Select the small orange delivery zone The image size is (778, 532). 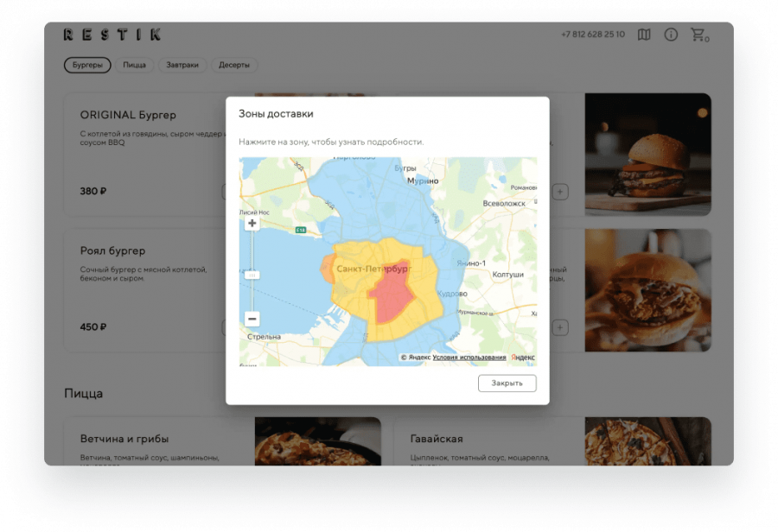(x=327, y=269)
